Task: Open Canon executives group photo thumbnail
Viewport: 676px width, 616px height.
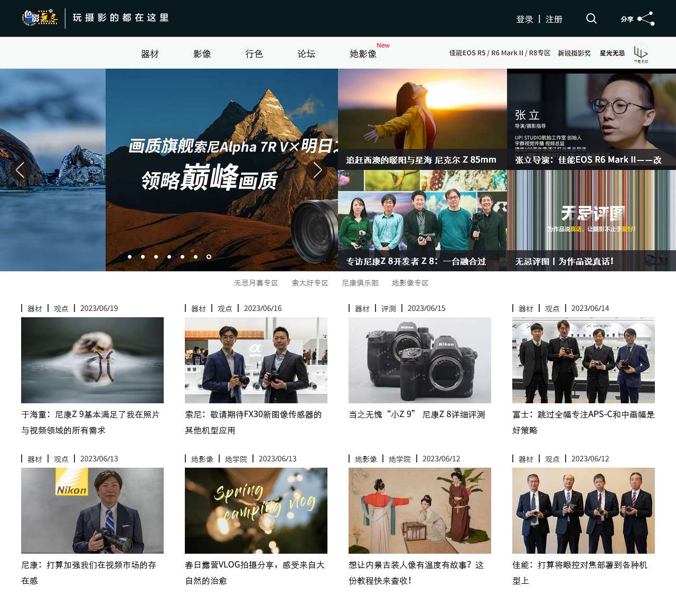Action: [x=584, y=510]
